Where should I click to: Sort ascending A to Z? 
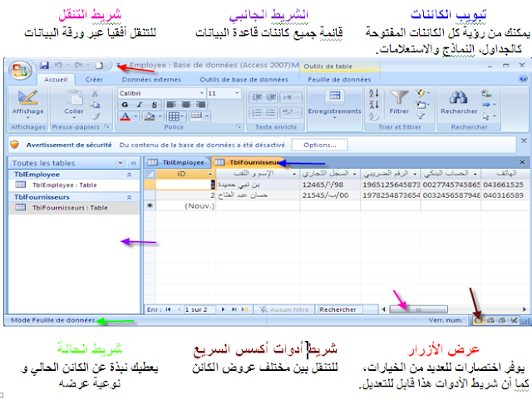click(374, 93)
